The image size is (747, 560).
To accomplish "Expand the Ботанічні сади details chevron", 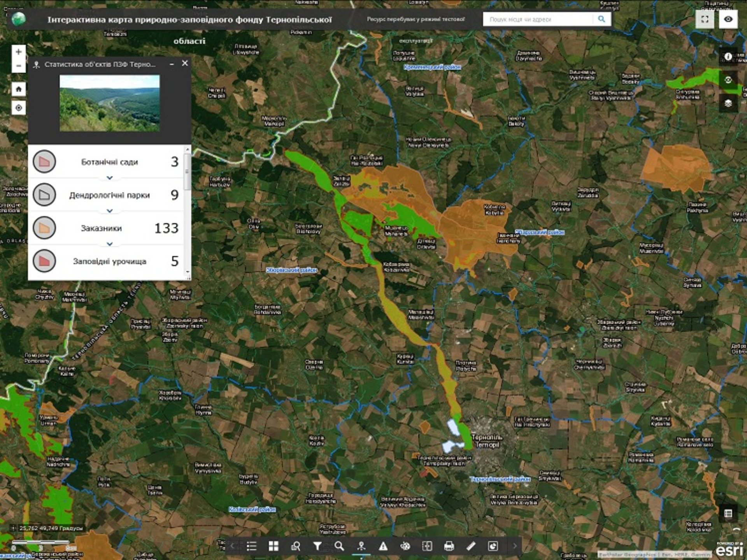I will (x=110, y=178).
